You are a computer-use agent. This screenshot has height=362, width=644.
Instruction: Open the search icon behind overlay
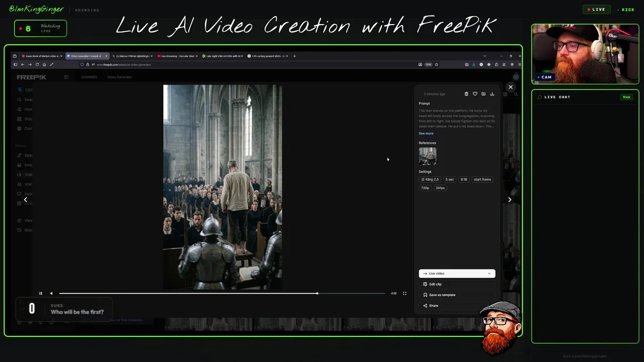pyautogui.click(x=516, y=94)
